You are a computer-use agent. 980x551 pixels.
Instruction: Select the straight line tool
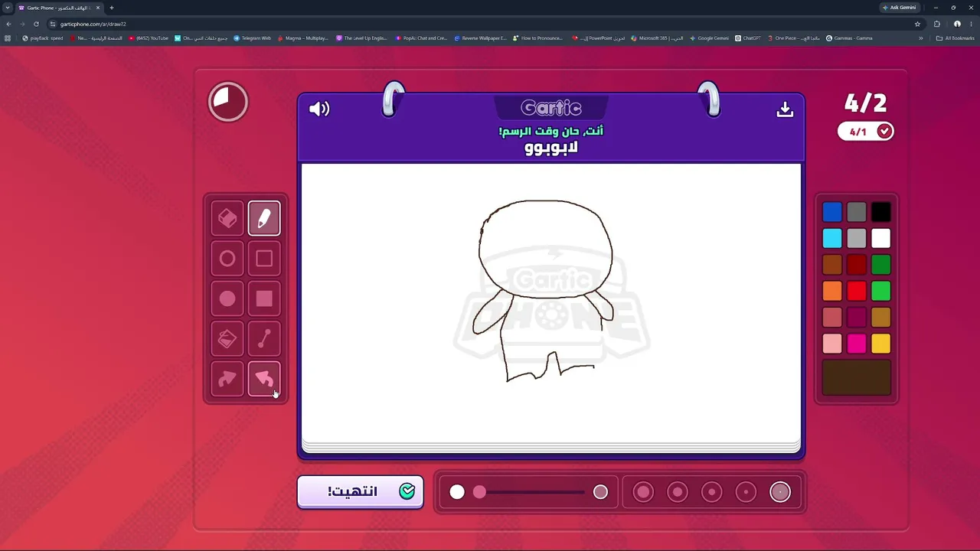(x=264, y=339)
